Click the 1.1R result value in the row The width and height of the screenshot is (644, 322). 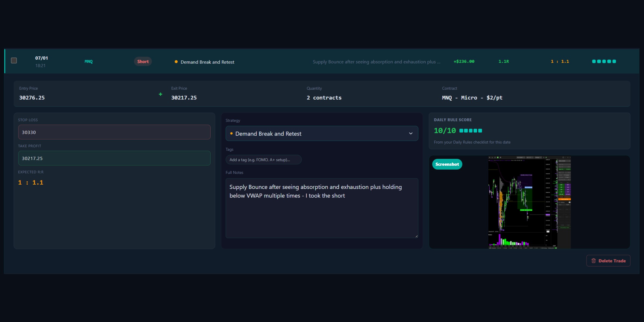tap(504, 61)
